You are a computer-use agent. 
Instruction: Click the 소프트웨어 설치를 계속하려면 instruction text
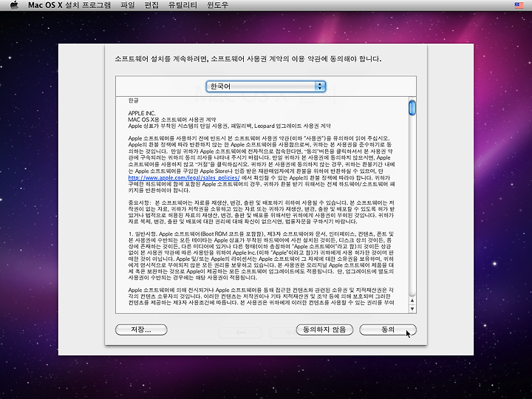248,58
